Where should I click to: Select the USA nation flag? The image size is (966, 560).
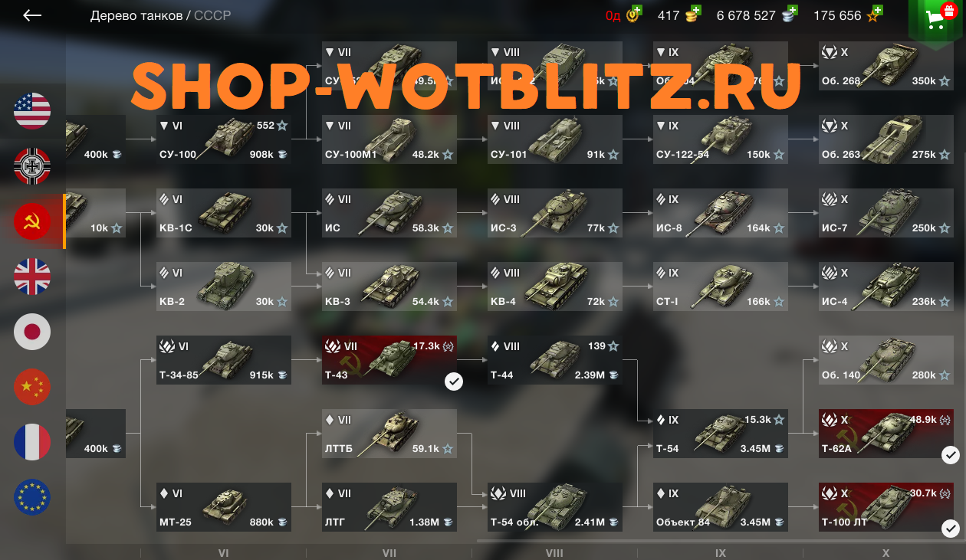pyautogui.click(x=32, y=111)
